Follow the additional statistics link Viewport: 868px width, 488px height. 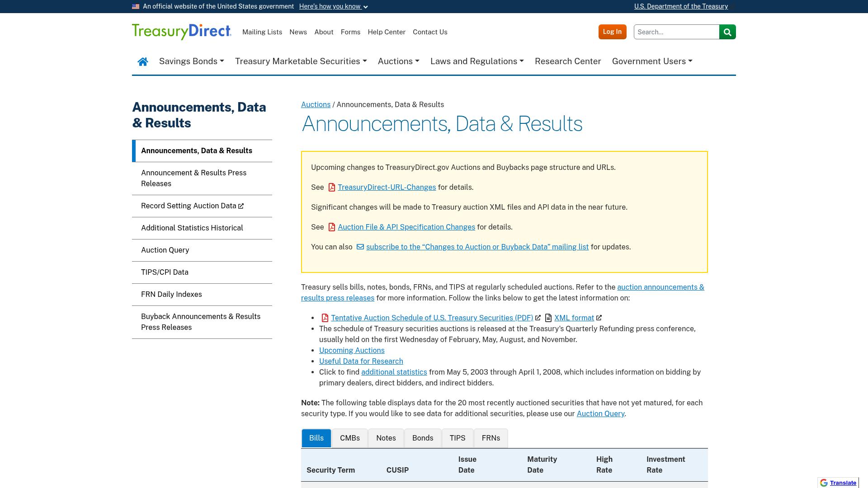[x=394, y=372]
